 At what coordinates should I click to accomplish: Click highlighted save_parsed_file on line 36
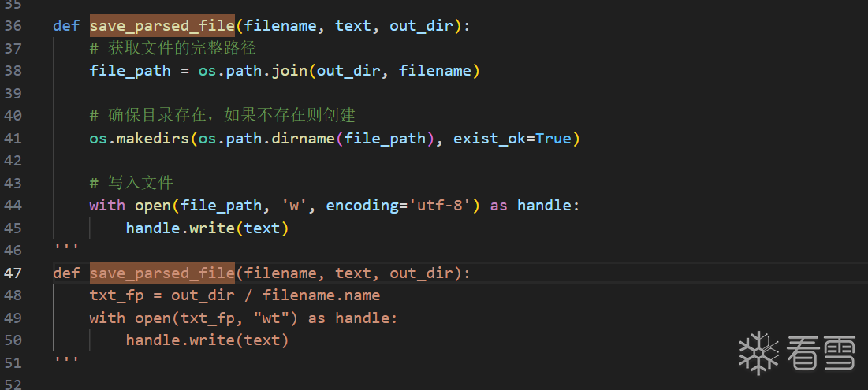pyautogui.click(x=162, y=25)
